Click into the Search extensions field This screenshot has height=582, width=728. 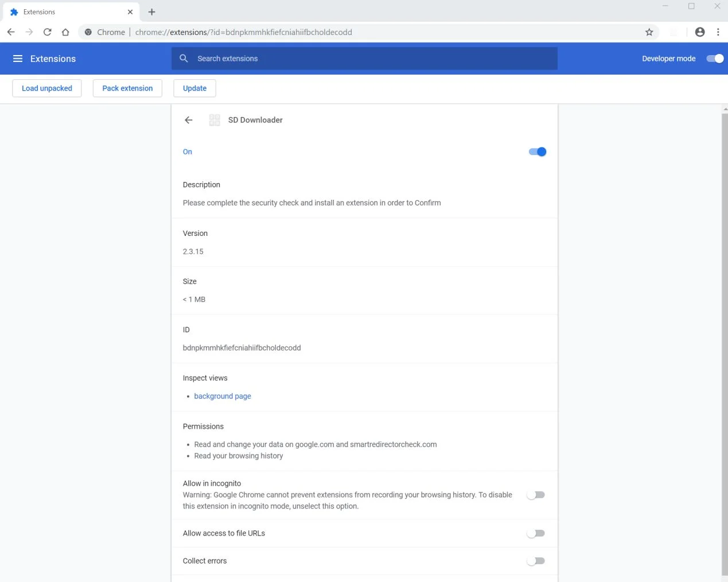coord(364,59)
